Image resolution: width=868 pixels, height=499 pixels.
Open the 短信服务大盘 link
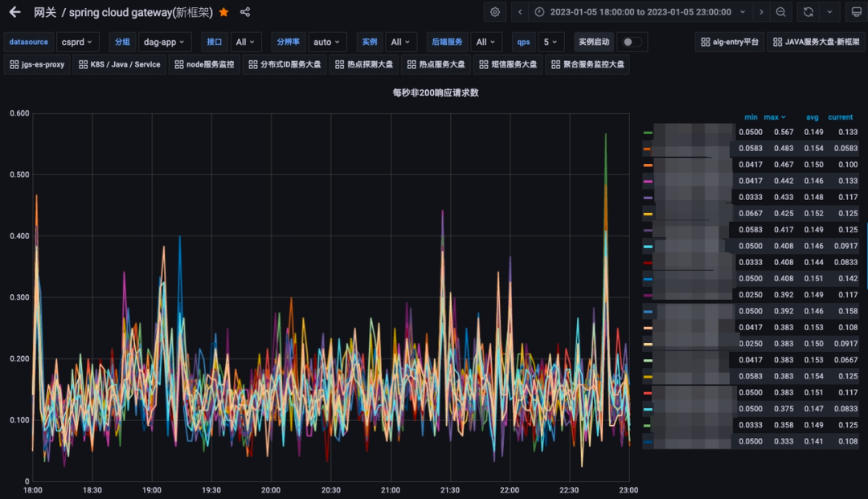[x=508, y=65]
